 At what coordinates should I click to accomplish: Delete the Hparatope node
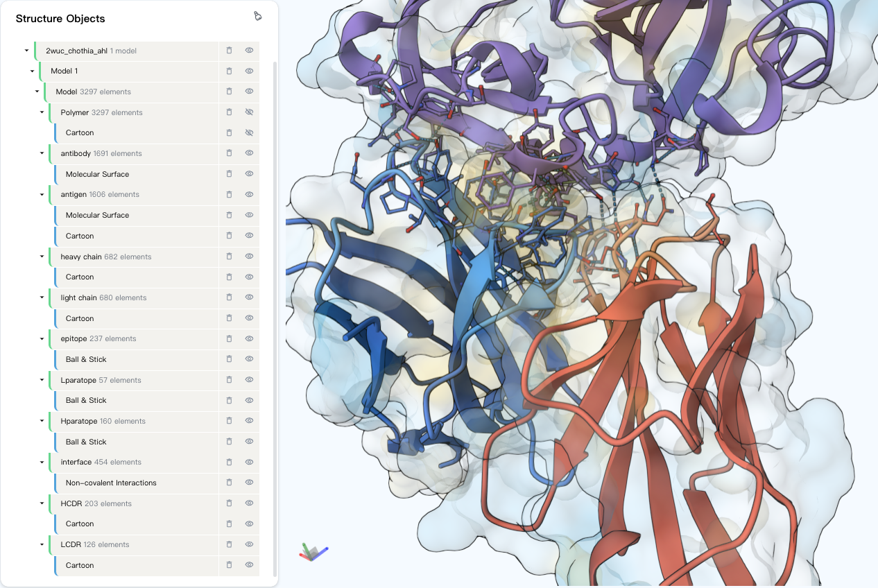tap(229, 421)
